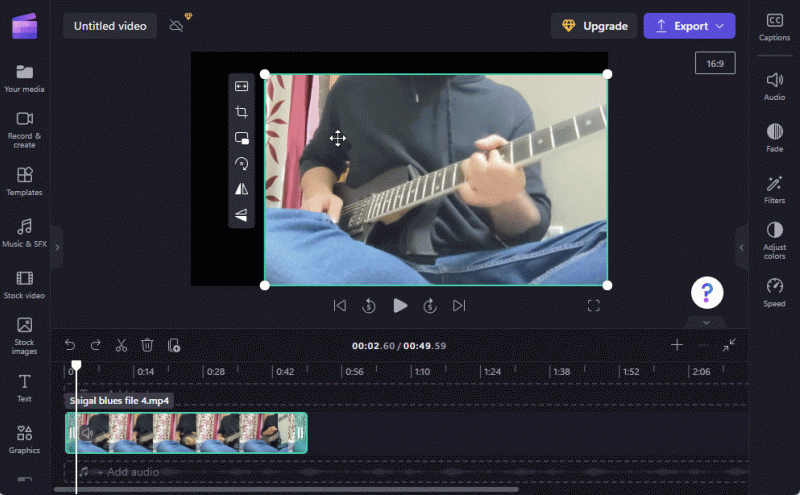Open the Stock images panel

(x=24, y=336)
